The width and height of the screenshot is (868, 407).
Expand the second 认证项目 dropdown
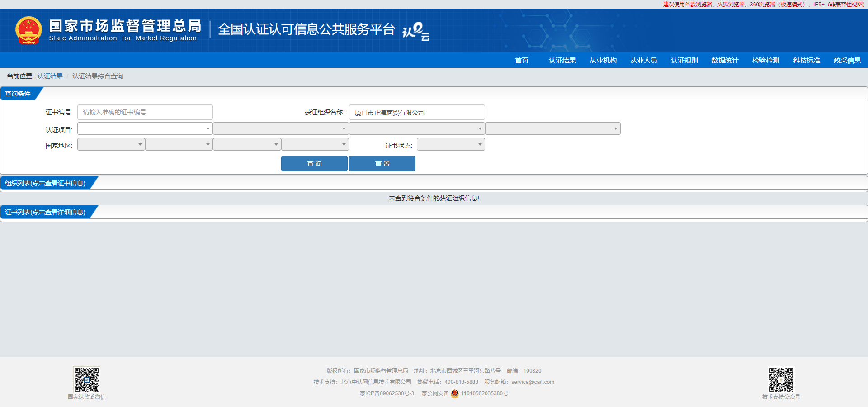tap(281, 128)
